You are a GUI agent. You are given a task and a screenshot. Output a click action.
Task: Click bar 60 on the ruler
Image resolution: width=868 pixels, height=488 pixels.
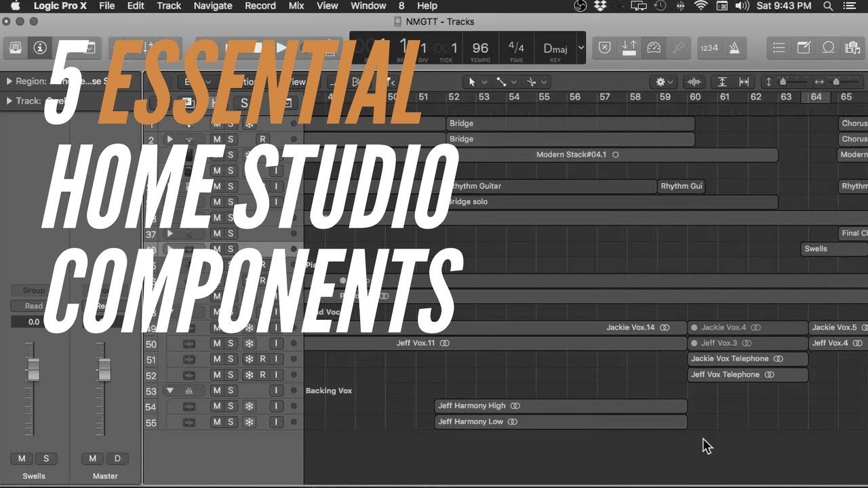695,97
